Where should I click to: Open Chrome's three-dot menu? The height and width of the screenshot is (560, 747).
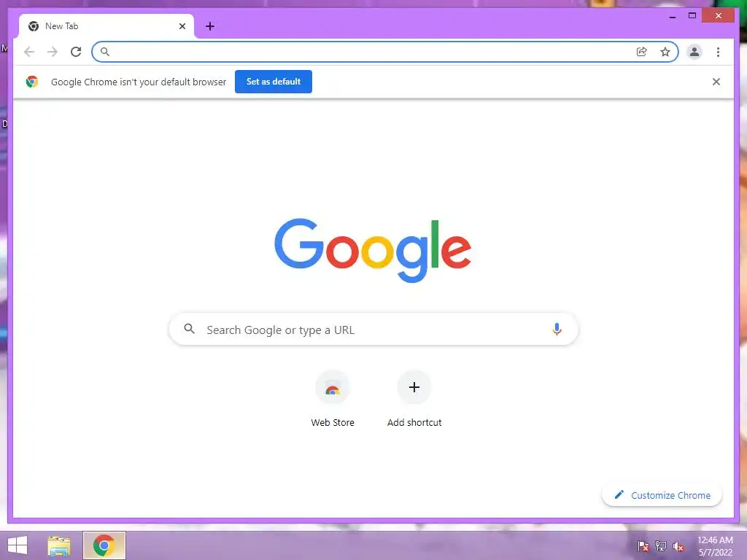tap(718, 52)
